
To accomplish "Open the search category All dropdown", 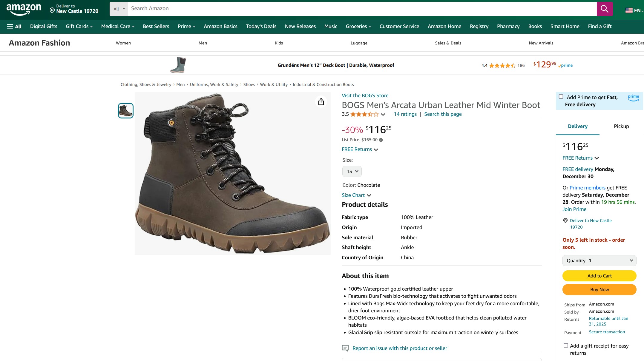I will click(119, 9).
